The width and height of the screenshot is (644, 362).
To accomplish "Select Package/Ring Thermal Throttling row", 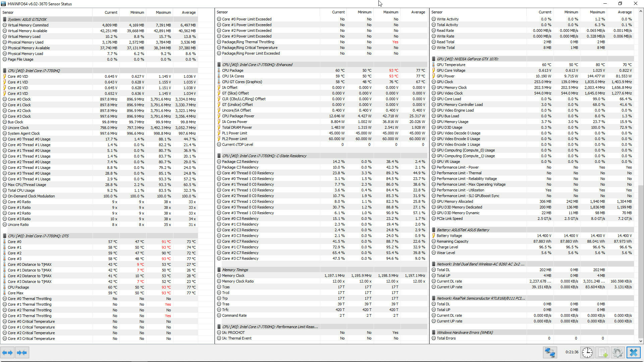I will [x=322, y=42].
